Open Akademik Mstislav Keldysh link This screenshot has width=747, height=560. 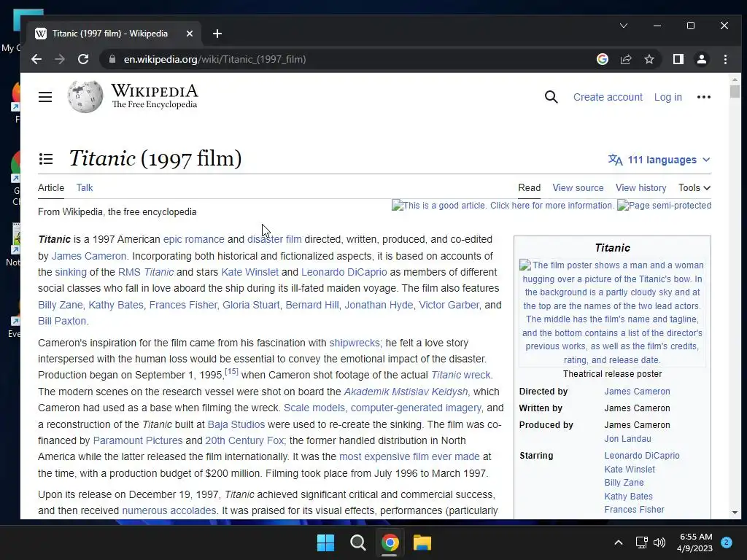406,392
